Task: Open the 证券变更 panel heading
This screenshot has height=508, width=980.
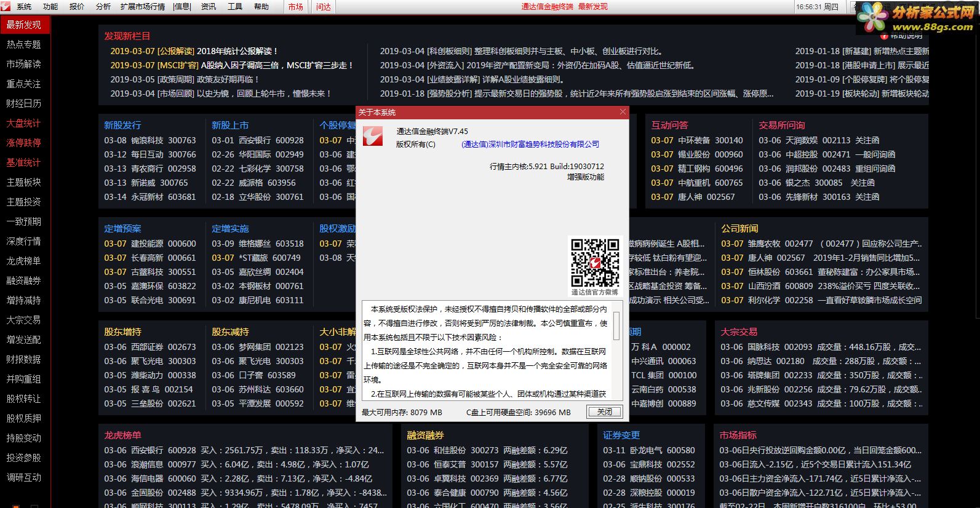Action: pyautogui.click(x=621, y=435)
